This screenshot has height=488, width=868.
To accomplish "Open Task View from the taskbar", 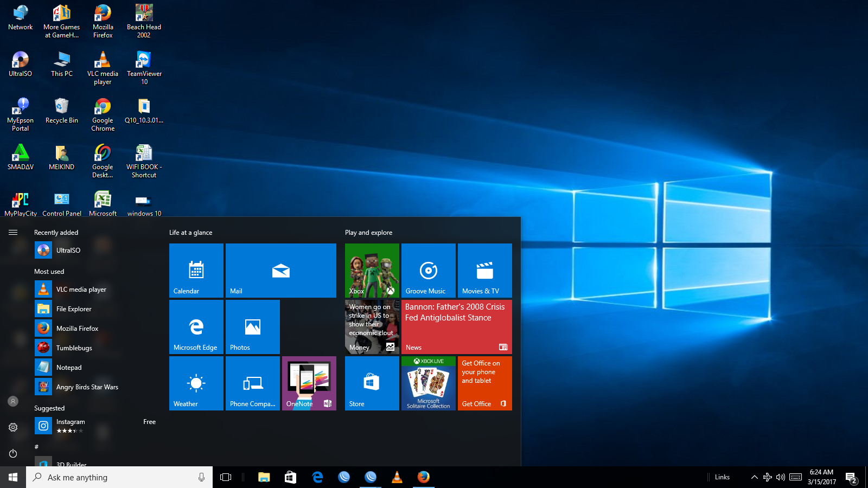I will point(226,477).
